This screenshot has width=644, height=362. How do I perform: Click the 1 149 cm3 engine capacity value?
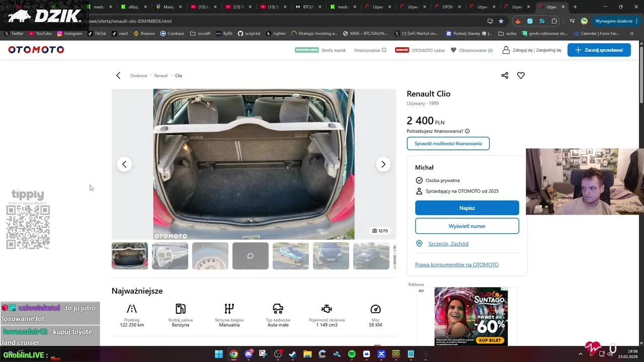click(327, 325)
